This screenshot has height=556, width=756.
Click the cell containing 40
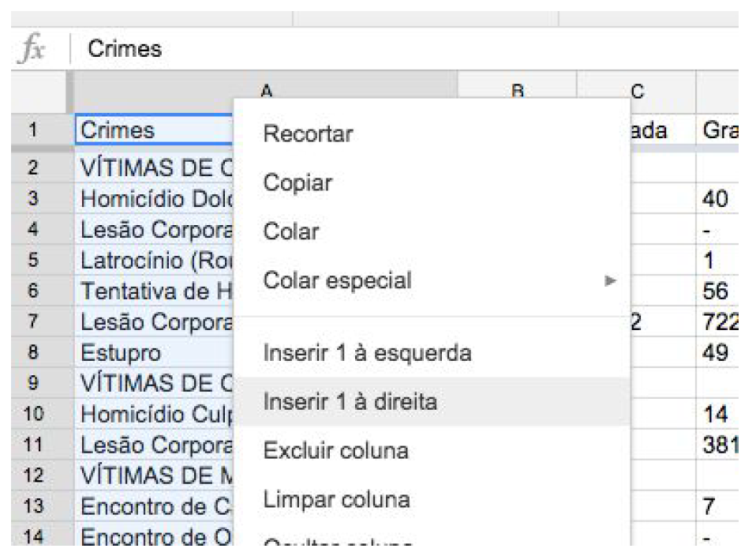717,199
